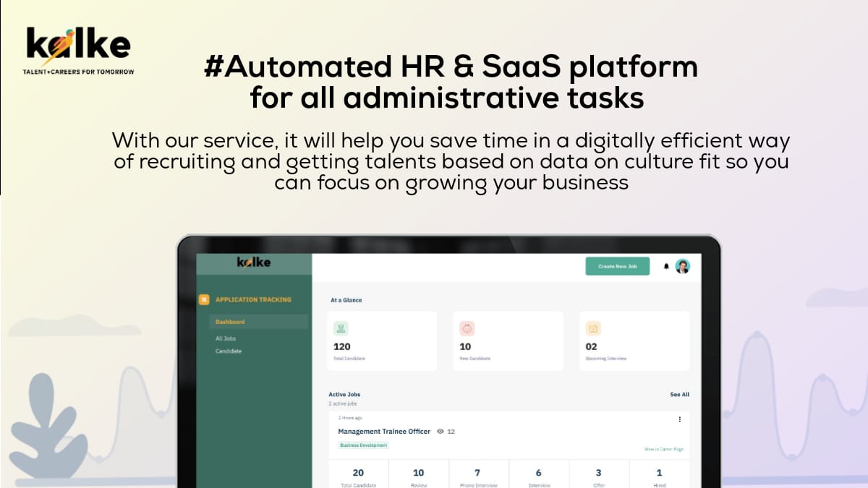Select the 02 Upcoming Interview count
868x488 pixels.
592,346
